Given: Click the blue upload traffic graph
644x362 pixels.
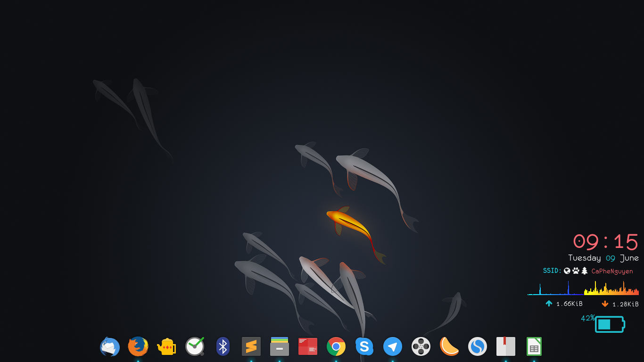Looking at the screenshot, I should pos(555,288).
